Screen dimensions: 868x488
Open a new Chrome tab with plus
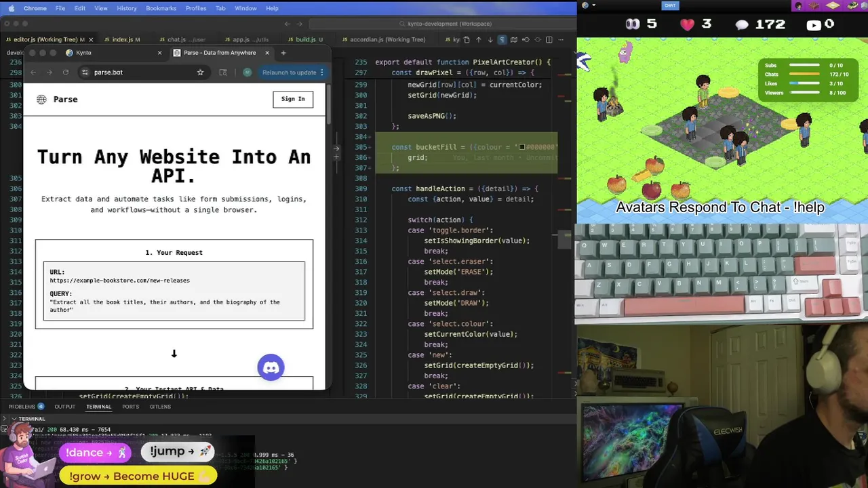(283, 53)
